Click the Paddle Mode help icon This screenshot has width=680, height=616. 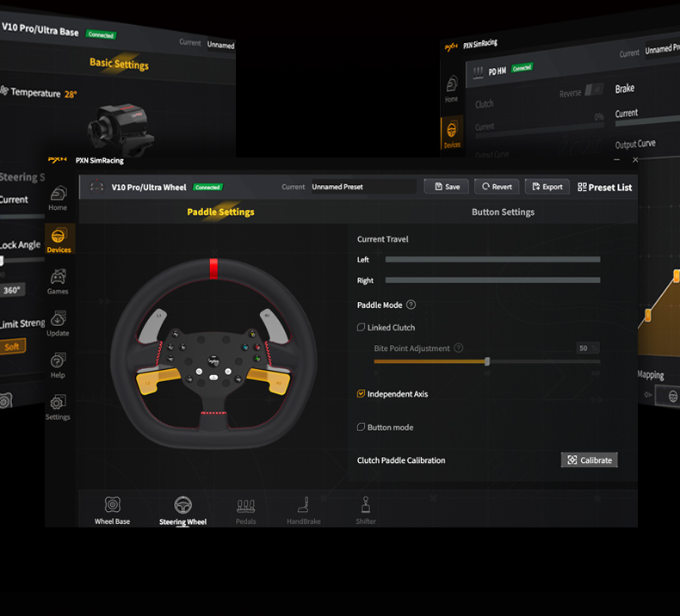point(411,305)
